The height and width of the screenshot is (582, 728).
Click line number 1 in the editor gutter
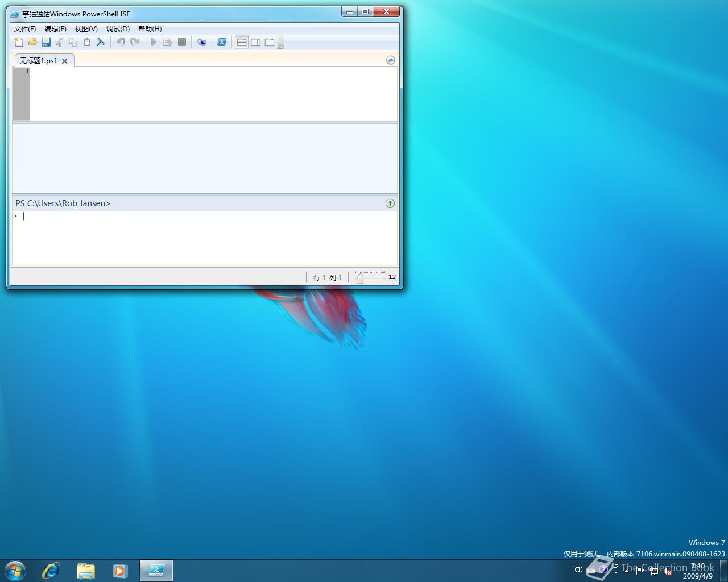click(x=27, y=71)
